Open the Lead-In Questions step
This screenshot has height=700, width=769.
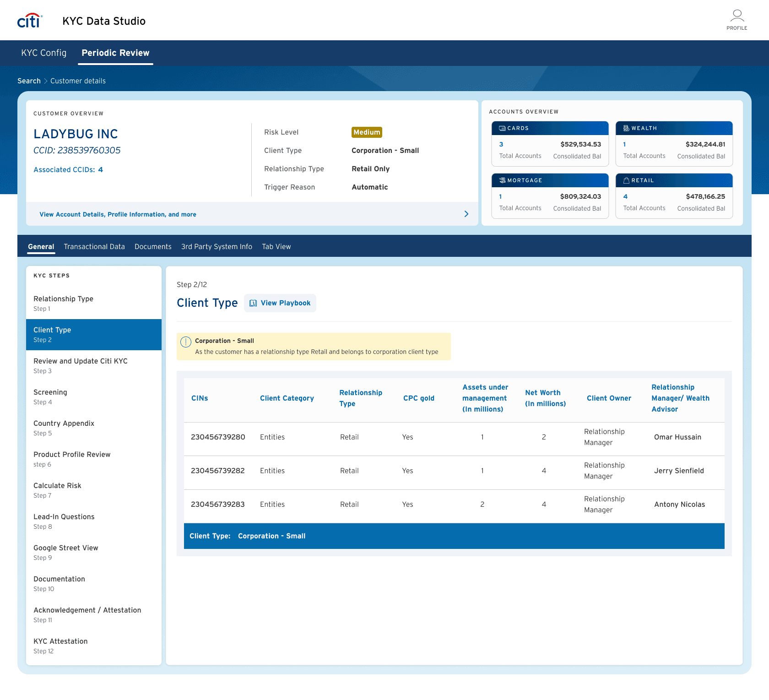point(94,521)
